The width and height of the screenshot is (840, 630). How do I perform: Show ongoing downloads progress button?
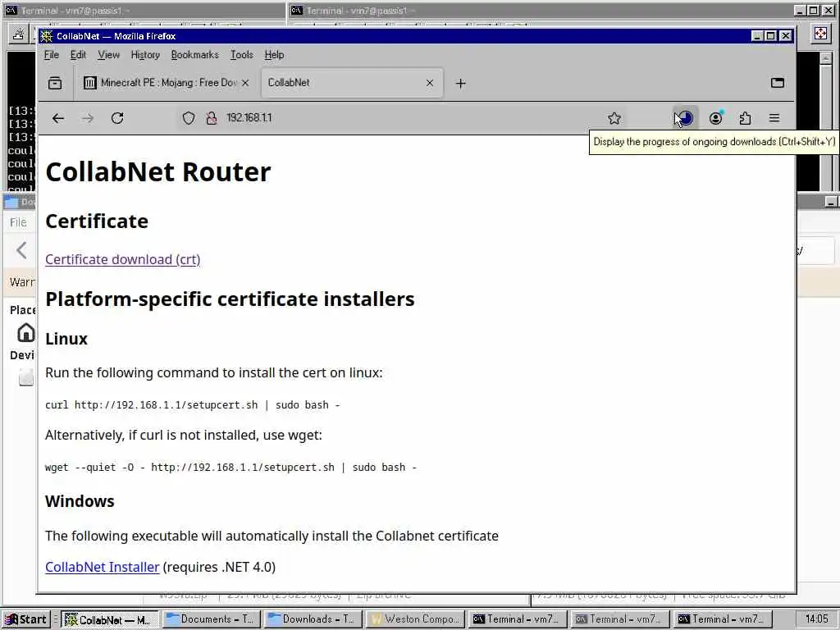(x=686, y=118)
